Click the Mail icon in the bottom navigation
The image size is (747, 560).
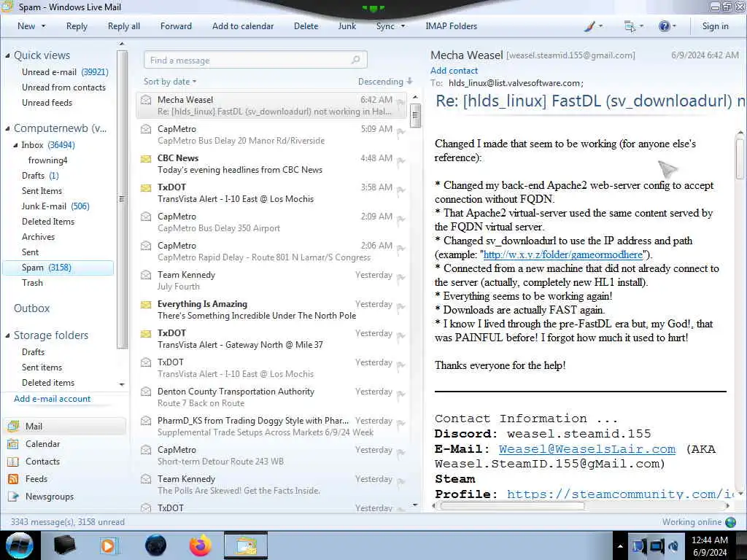pos(13,426)
